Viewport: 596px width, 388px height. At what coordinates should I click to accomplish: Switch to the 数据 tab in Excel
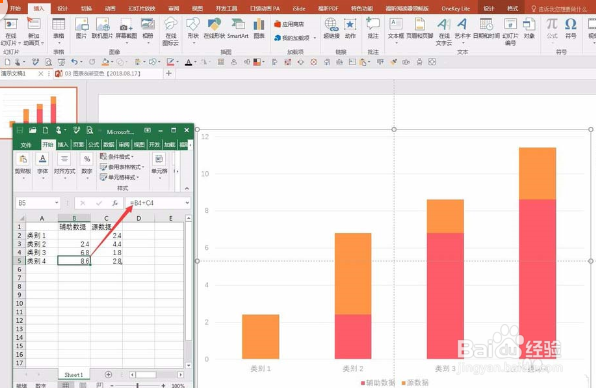(x=109, y=145)
